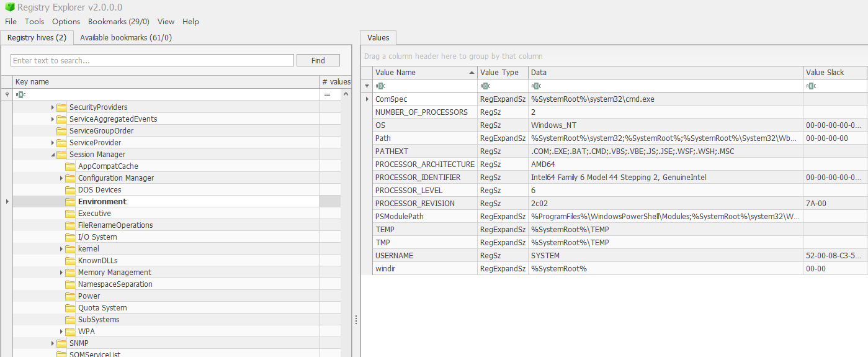Click the DOS Devices folder icon
The height and width of the screenshot is (357, 868).
tap(70, 190)
